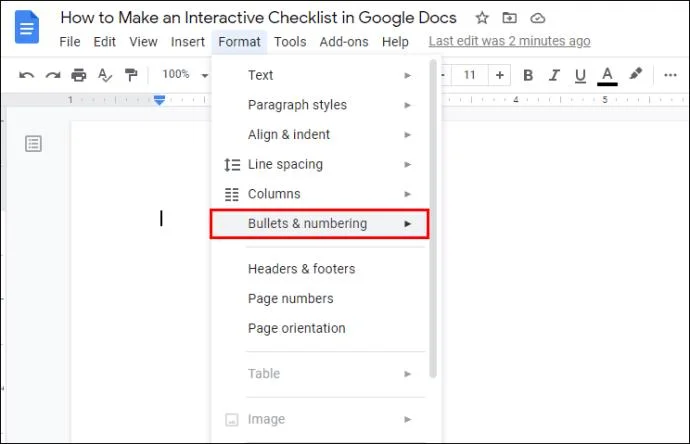
Task: Expand the Bullets & numbering submenu
Action: (320, 224)
